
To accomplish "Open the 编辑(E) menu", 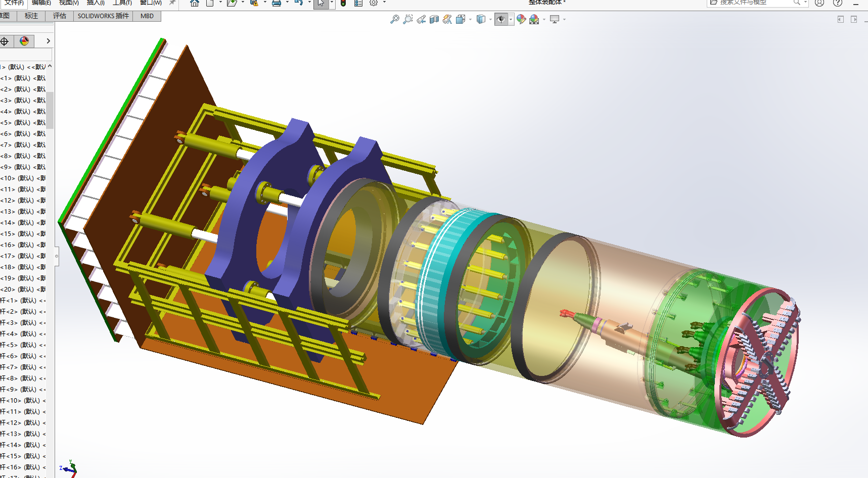I will tap(41, 3).
